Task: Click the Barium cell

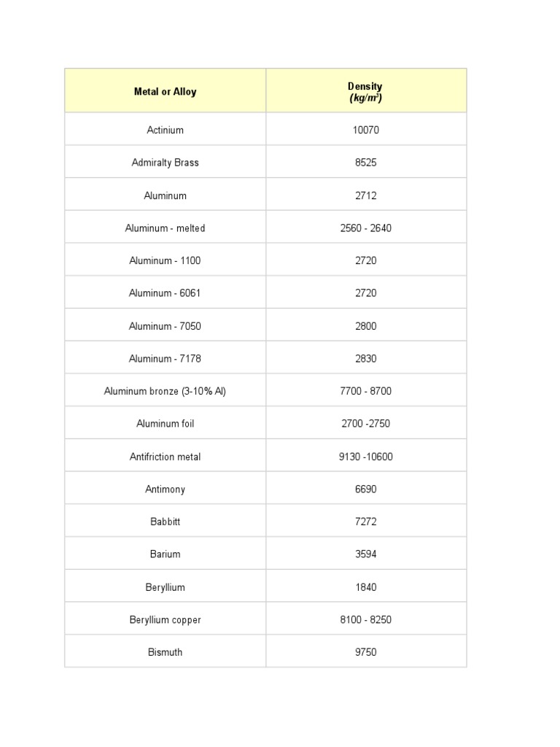Action: click(x=165, y=554)
